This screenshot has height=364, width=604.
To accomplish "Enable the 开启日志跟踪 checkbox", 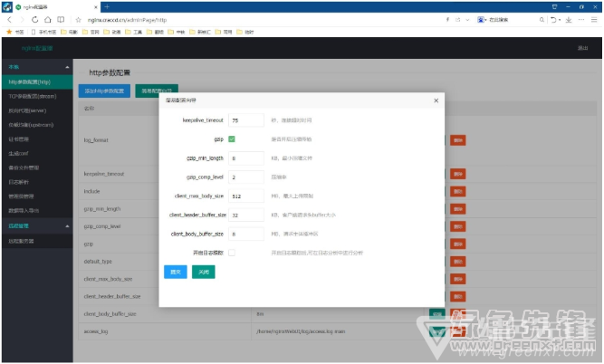I will (x=232, y=253).
